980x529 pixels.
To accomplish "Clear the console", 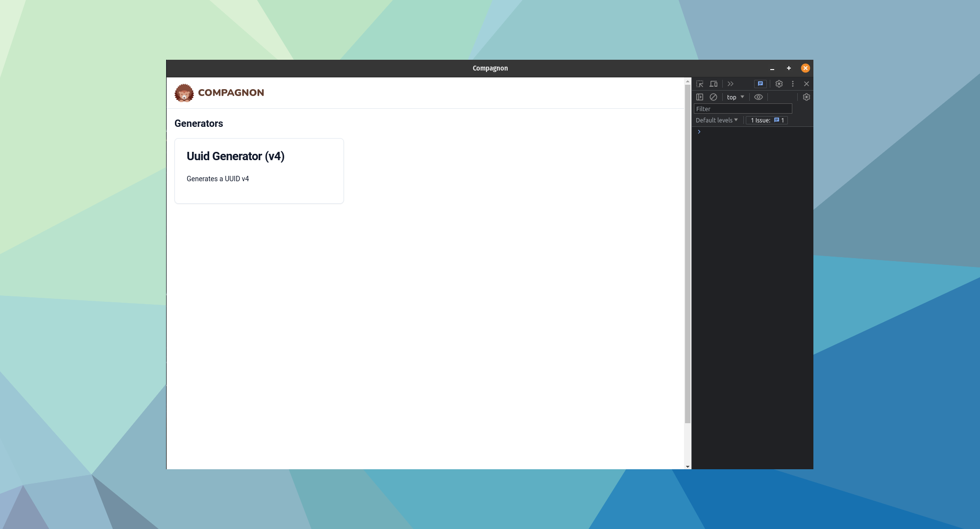I will (x=713, y=97).
